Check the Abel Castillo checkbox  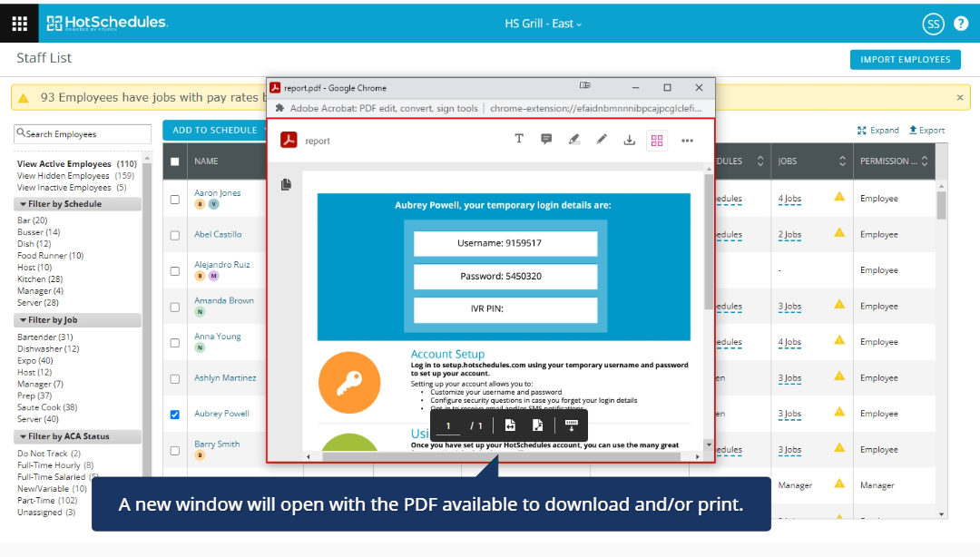tap(175, 236)
